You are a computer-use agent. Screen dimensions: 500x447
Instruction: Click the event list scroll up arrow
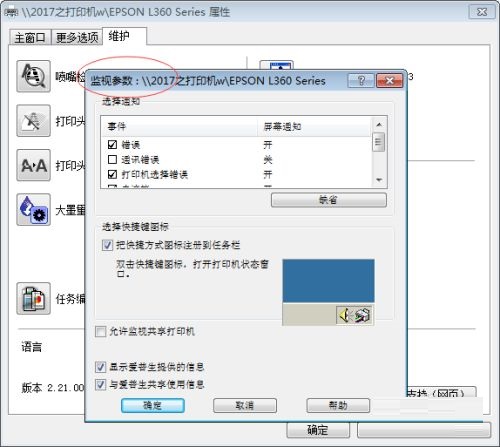379,125
